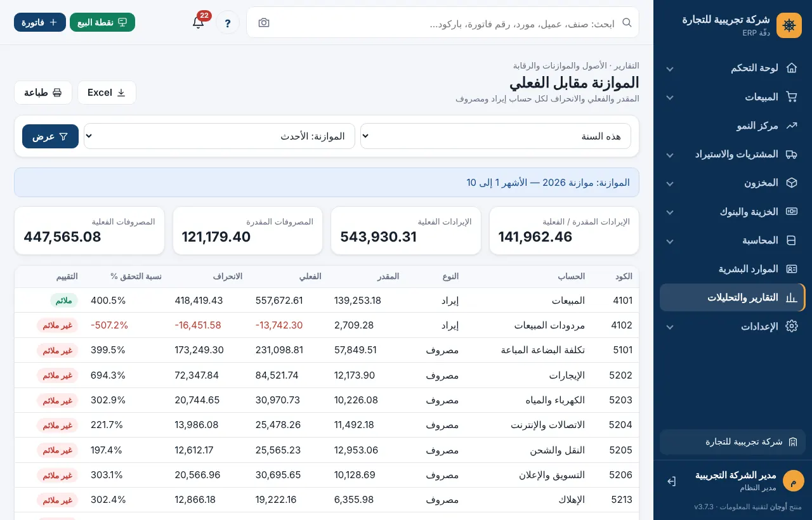Screen dimensions: 812x520
Task: Click the account code 5204 cell
Action: pyautogui.click(x=620, y=425)
